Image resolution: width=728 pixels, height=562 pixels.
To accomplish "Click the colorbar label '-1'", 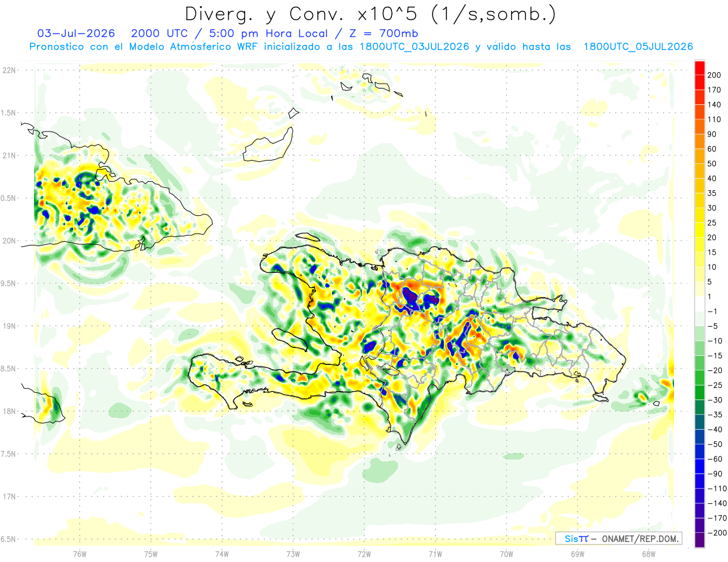I will coord(711,312).
